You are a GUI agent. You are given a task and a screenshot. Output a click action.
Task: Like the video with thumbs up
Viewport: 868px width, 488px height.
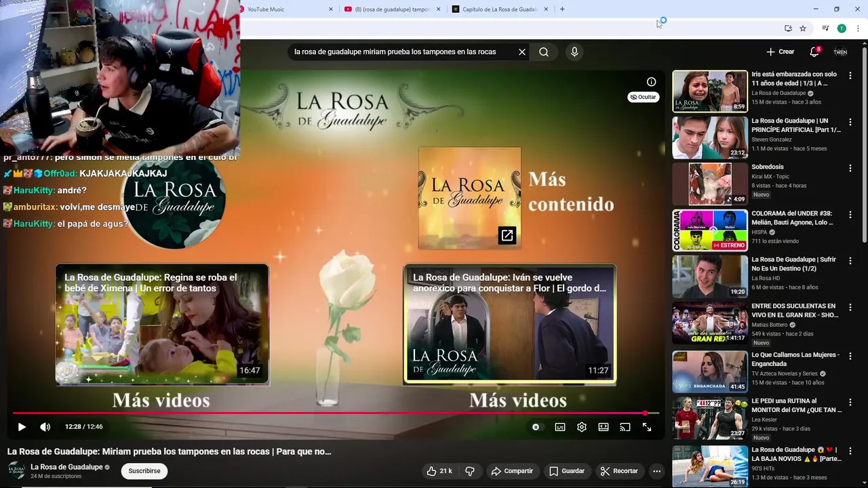point(439,471)
